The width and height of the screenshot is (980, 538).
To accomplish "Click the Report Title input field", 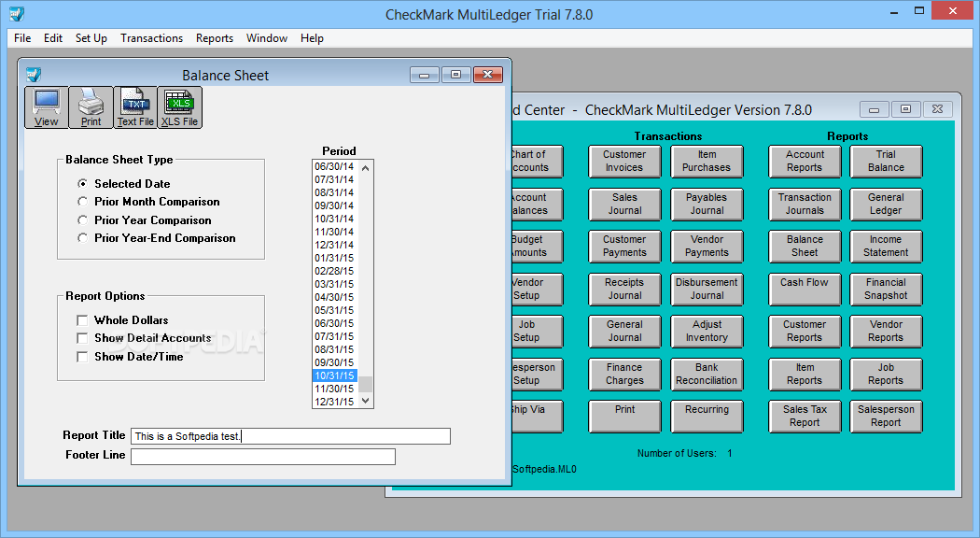I will coord(290,436).
